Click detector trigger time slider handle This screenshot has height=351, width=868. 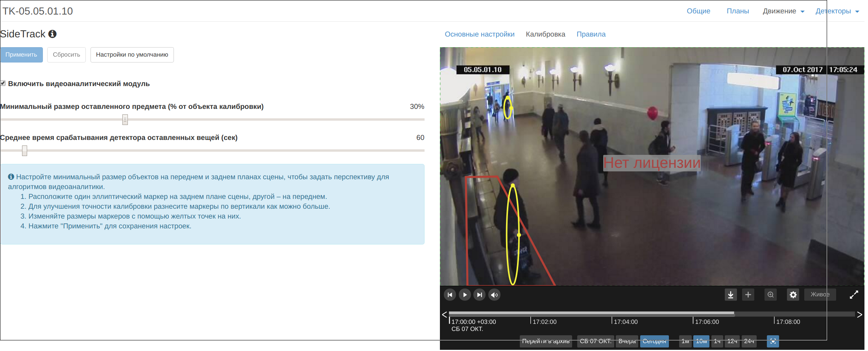point(25,151)
